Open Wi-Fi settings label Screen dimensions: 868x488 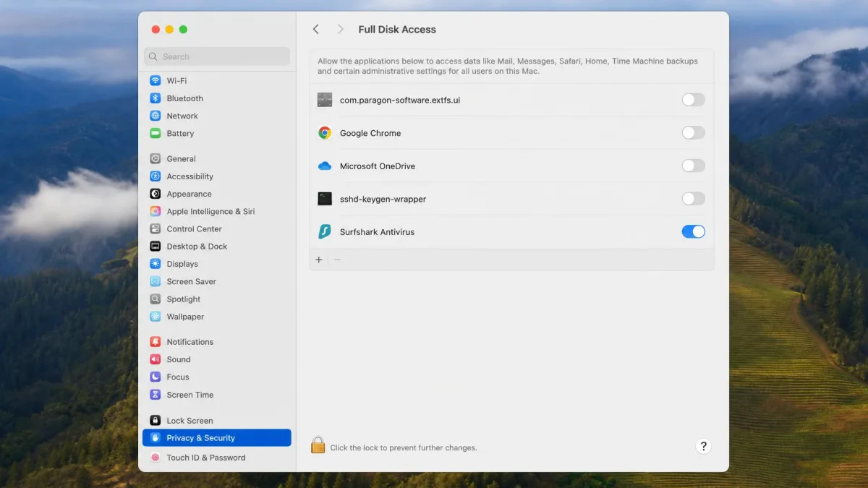[176, 81]
